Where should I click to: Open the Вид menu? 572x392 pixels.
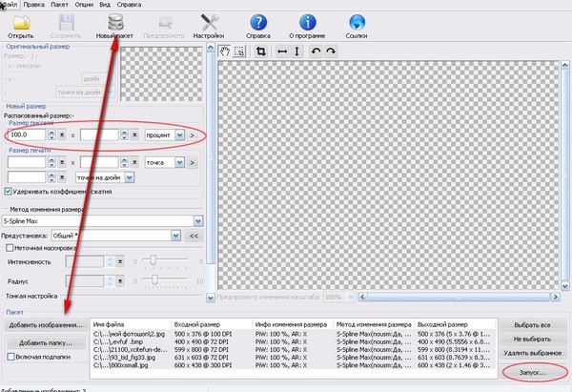pyautogui.click(x=105, y=5)
